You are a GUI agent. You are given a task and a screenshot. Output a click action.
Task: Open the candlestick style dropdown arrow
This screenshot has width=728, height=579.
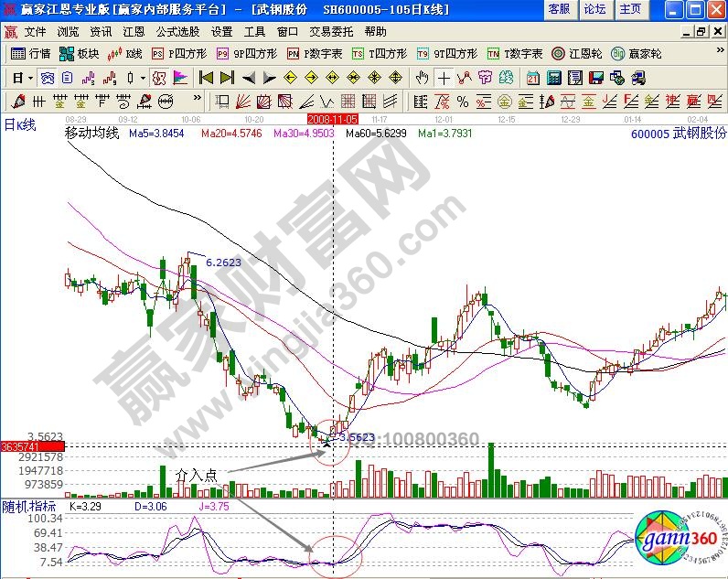143,78
